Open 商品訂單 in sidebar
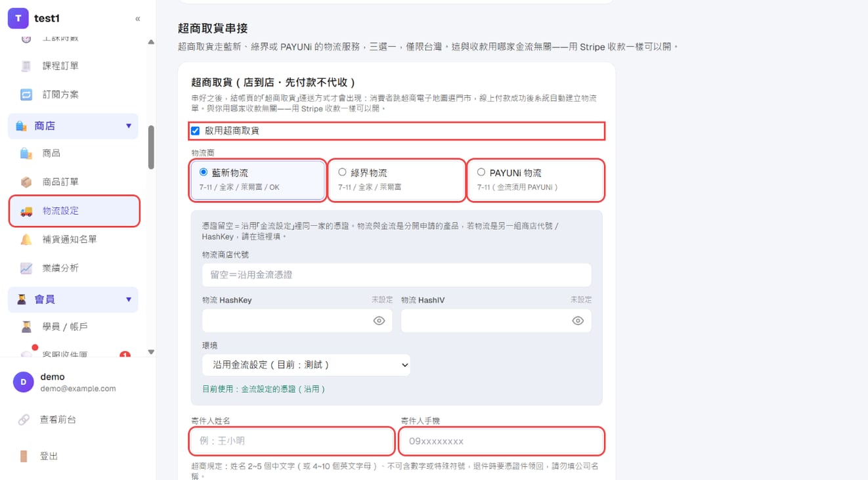868x480 pixels. [74, 182]
